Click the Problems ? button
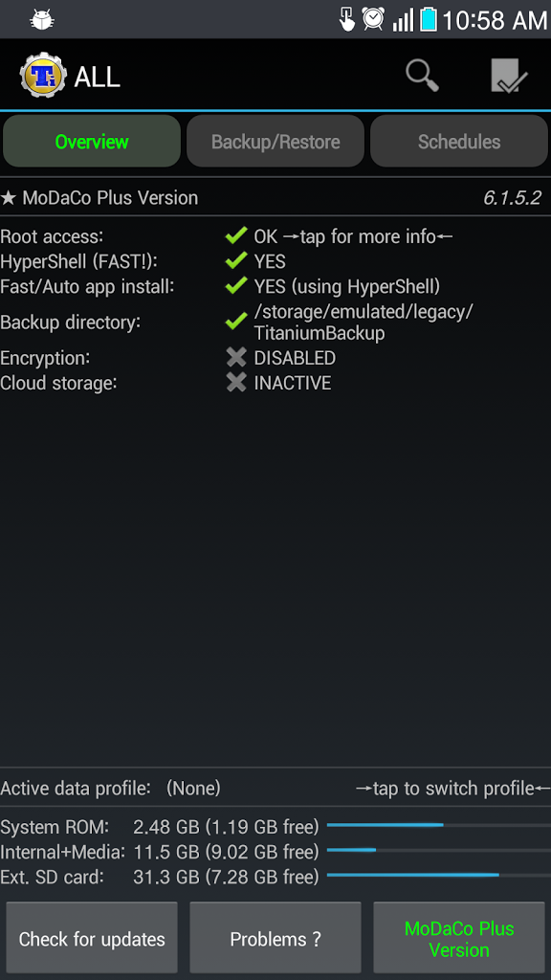The image size is (551, 980). 275,939
